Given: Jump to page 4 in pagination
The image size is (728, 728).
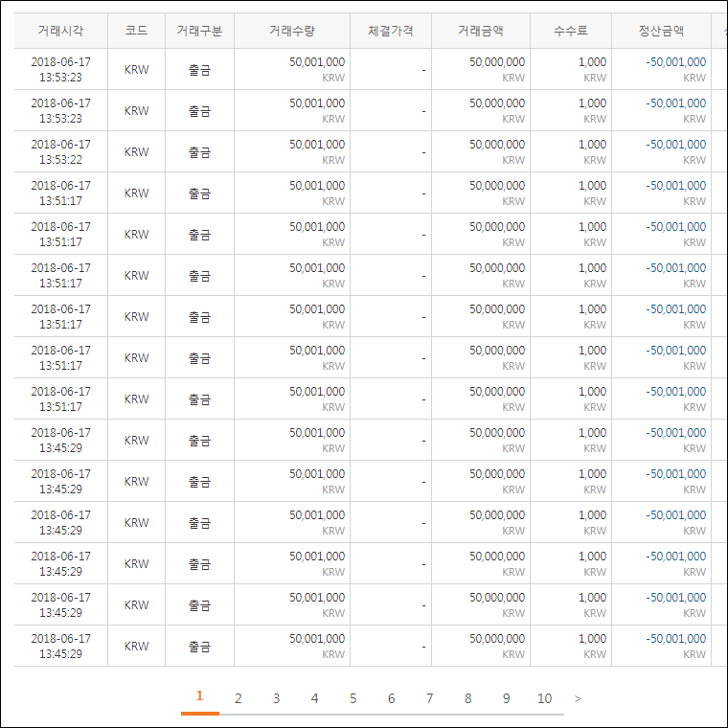Looking at the screenshot, I should (314, 698).
